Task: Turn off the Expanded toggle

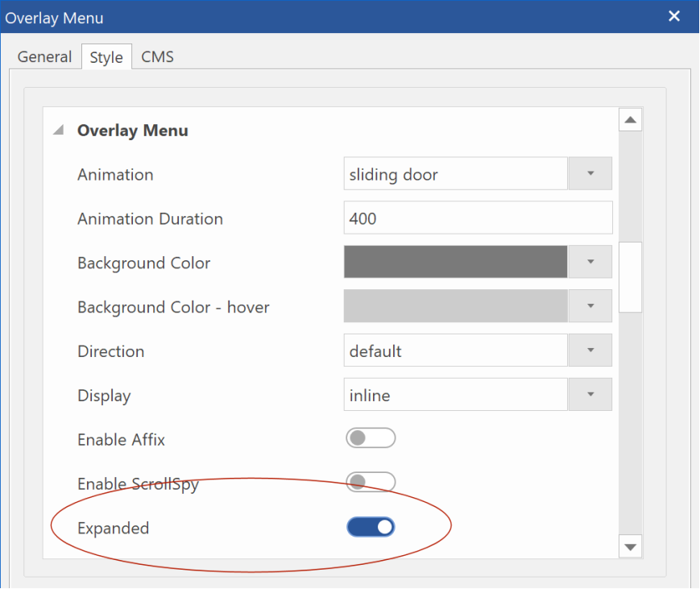Action: [x=371, y=527]
